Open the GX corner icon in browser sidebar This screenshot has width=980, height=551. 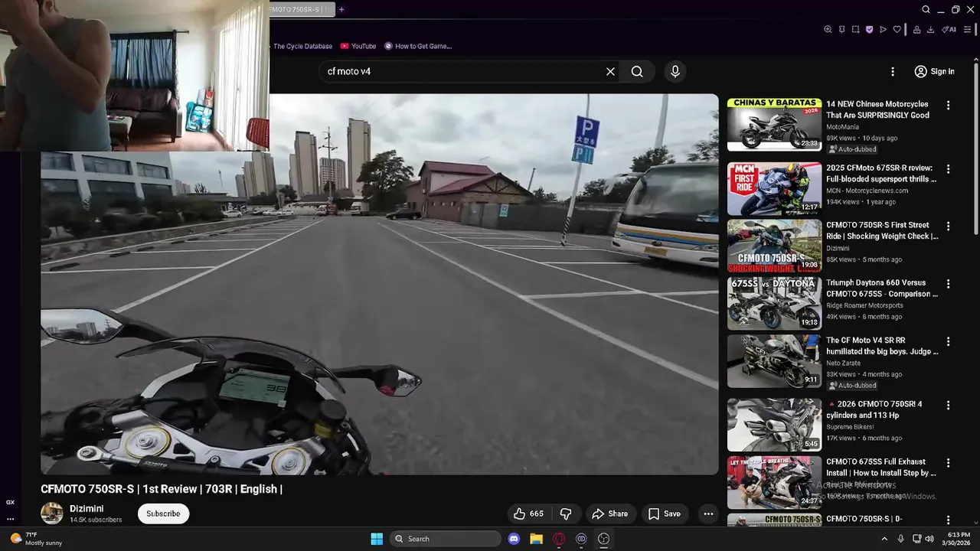[10, 502]
